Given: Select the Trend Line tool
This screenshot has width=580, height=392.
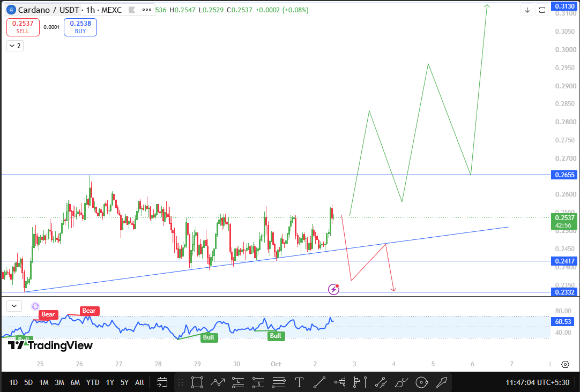Looking at the screenshot, I should 319,382.
